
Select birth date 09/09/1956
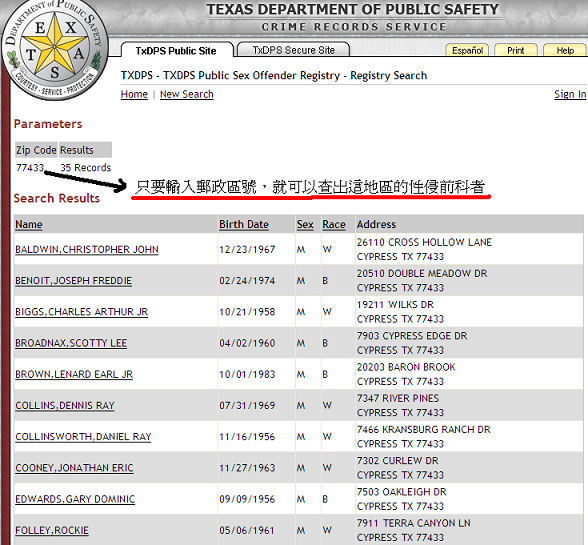coord(247,499)
